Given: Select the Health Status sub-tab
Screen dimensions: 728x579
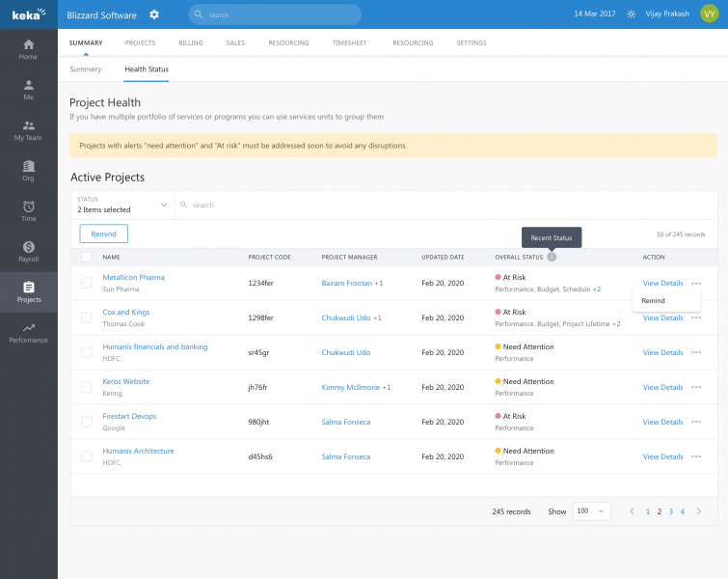Looking at the screenshot, I should [147, 69].
